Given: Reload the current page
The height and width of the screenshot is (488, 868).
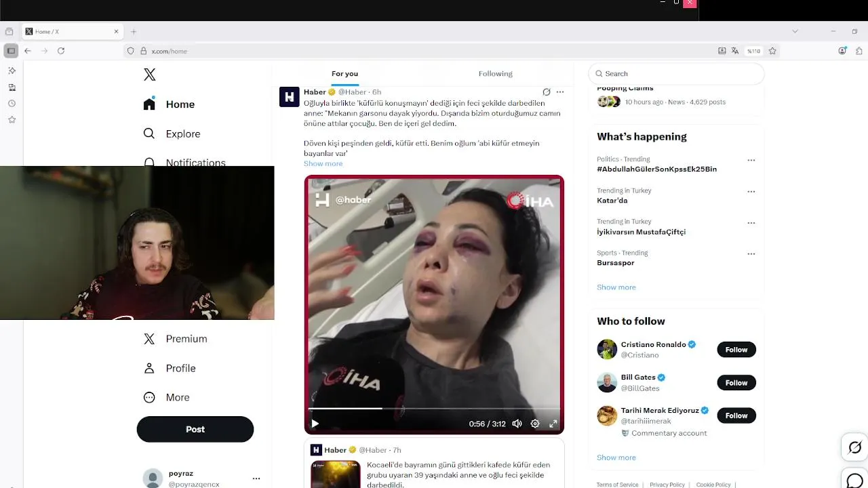Looking at the screenshot, I should [x=61, y=51].
